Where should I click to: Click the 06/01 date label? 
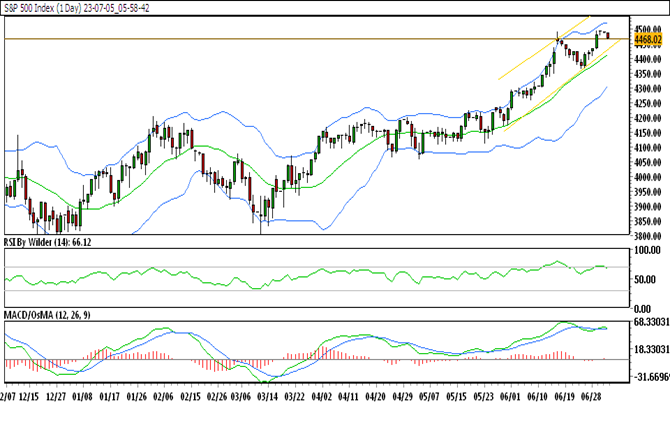click(510, 397)
